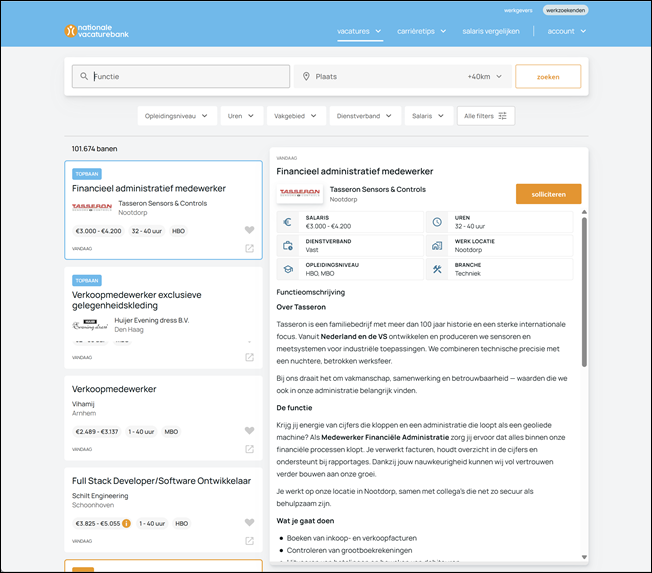Image resolution: width=652 pixels, height=573 pixels.
Task: Open Financieel administratief medewerker card in new window icon
Action: [x=249, y=249]
